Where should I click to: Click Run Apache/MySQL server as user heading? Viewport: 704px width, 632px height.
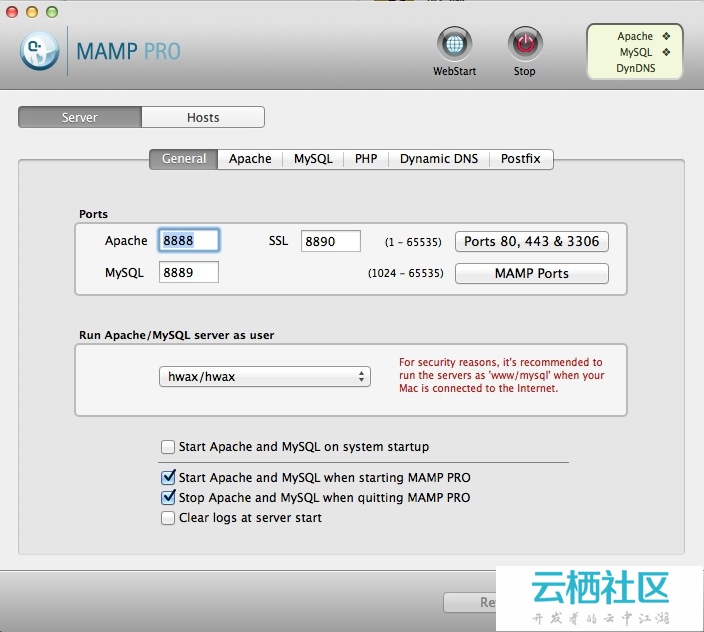click(176, 335)
